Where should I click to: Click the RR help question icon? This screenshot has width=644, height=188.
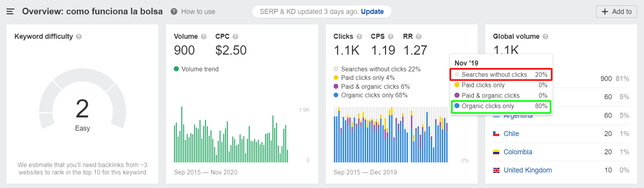(x=418, y=36)
